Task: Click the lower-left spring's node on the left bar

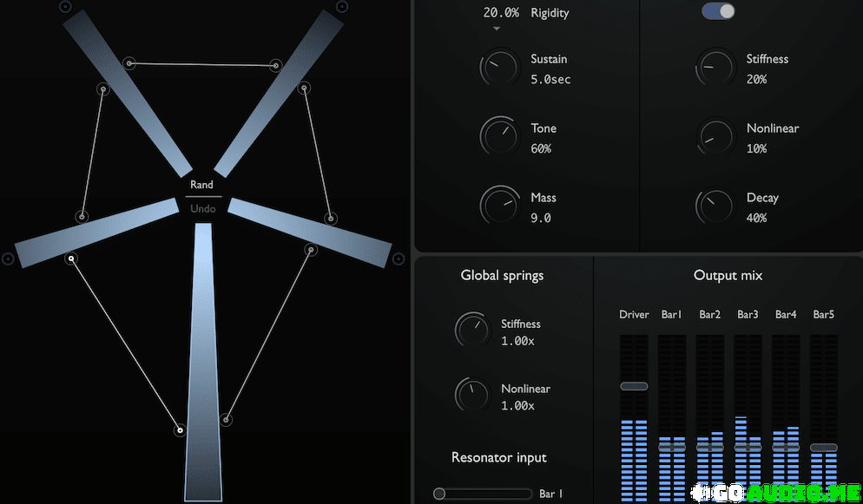Action: tap(71, 258)
